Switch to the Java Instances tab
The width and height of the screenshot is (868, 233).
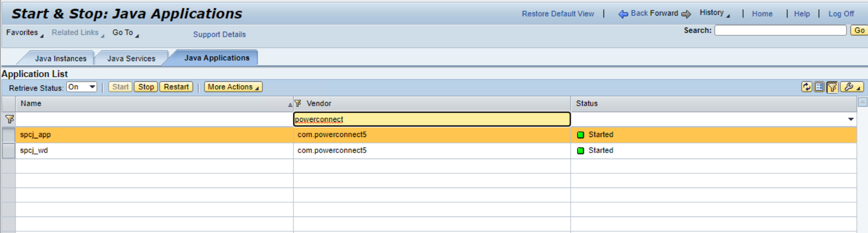pos(60,58)
